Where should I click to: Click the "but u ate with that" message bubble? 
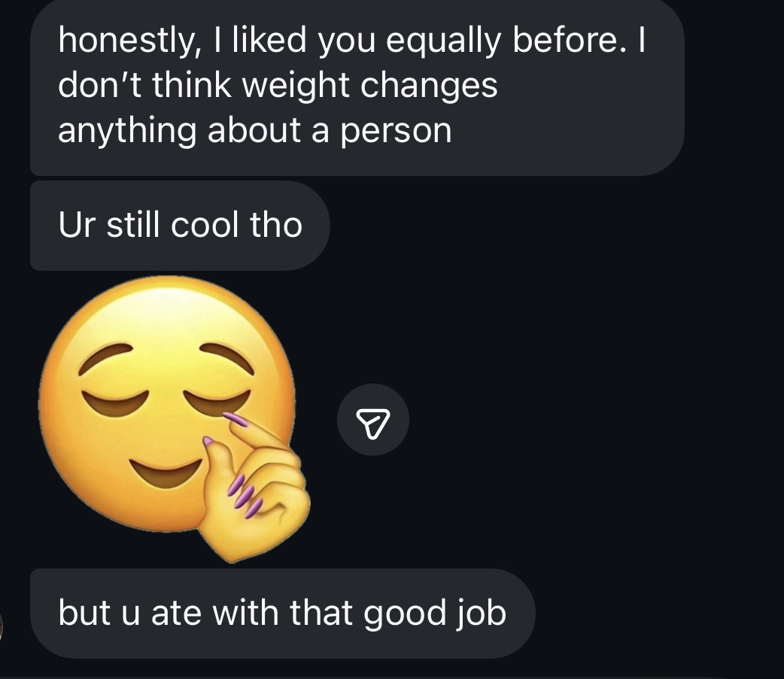[282, 614]
